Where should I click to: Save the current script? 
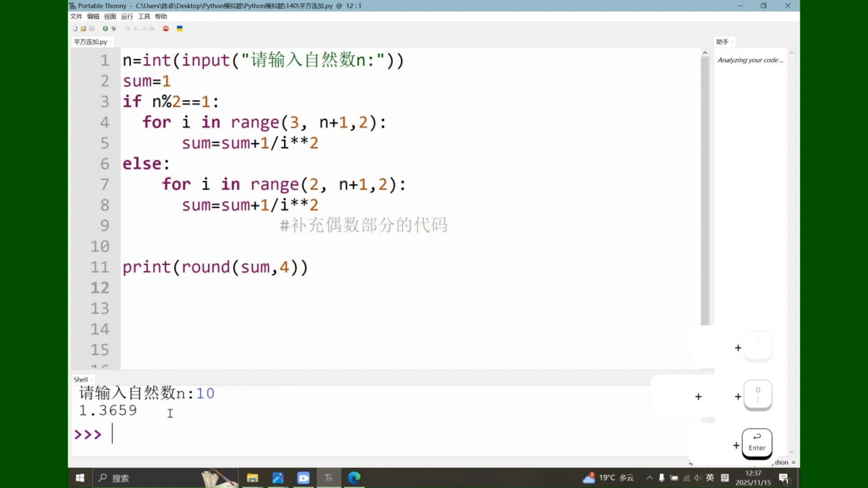pos(92,28)
